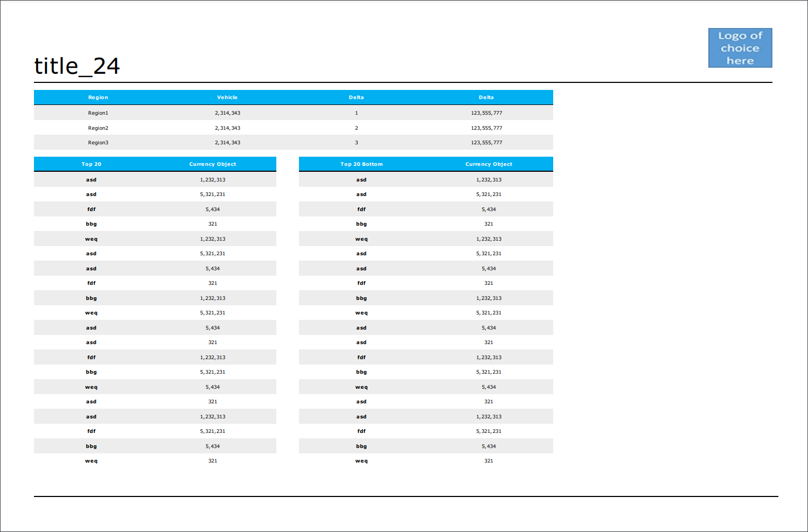Click the first asd entry under 'Top 20'
The height and width of the screenshot is (532, 808).
click(92, 180)
